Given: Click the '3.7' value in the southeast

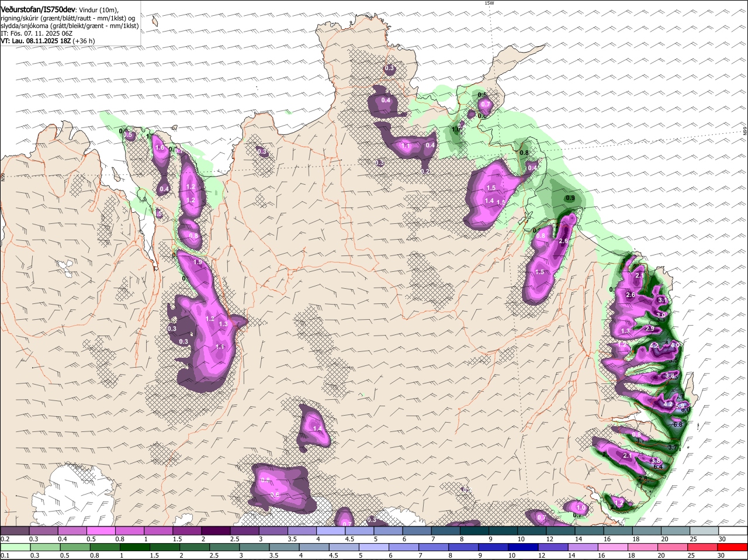Looking at the screenshot, I should pos(673,448).
